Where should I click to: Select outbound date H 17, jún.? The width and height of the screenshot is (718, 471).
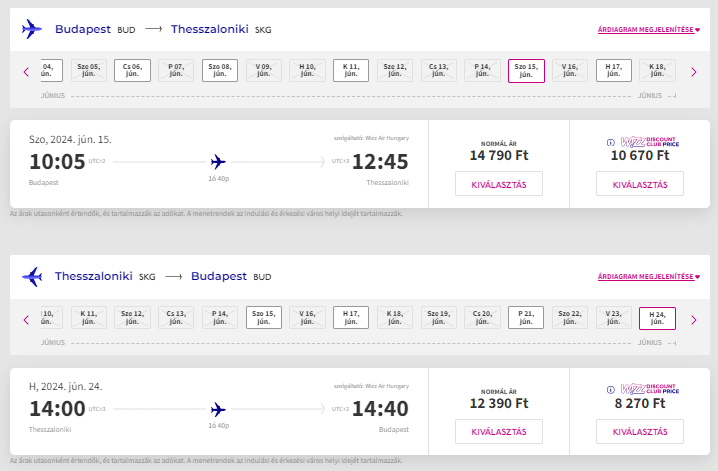pos(613,71)
